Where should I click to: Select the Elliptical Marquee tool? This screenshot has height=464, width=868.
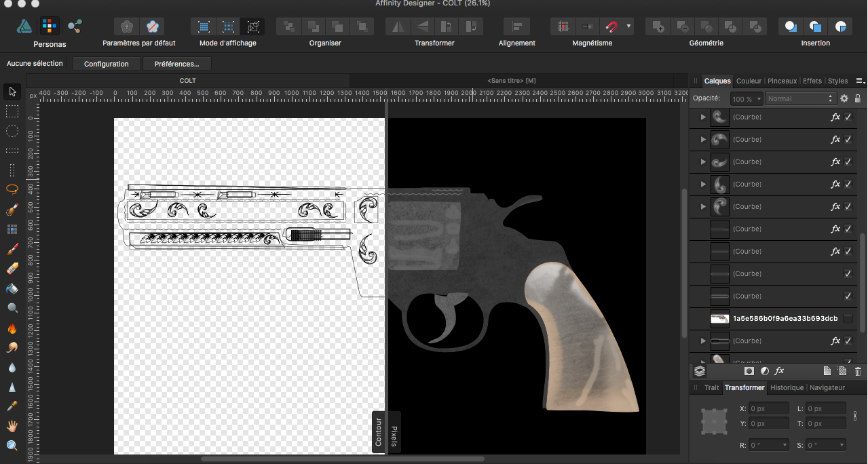[x=12, y=131]
